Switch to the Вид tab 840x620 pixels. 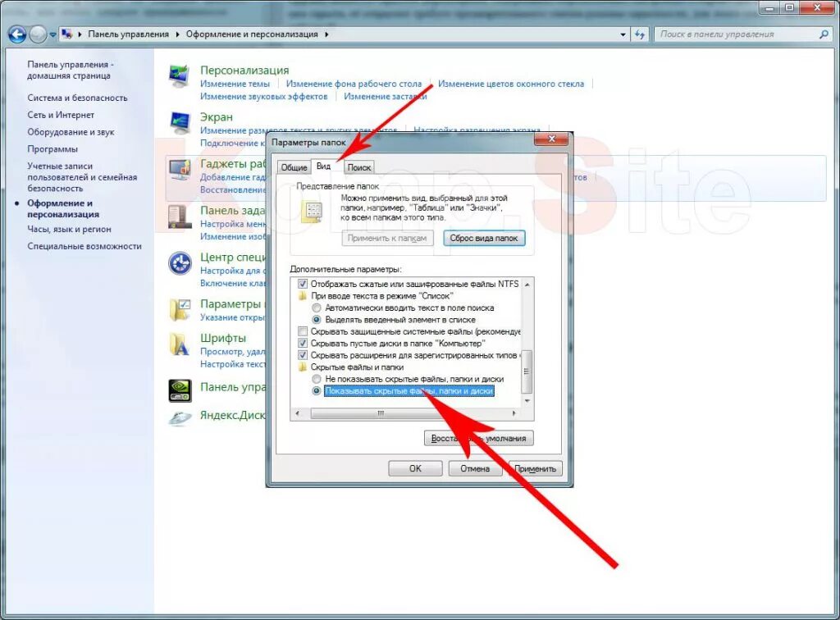tap(323, 166)
